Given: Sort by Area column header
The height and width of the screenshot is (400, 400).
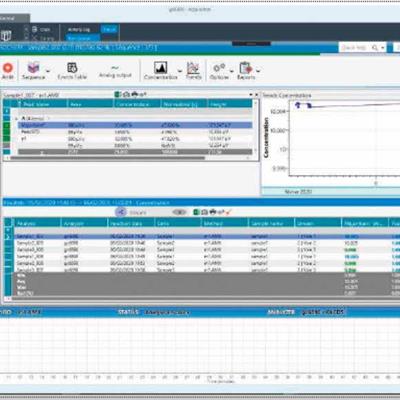Looking at the screenshot, I should tap(90, 104).
